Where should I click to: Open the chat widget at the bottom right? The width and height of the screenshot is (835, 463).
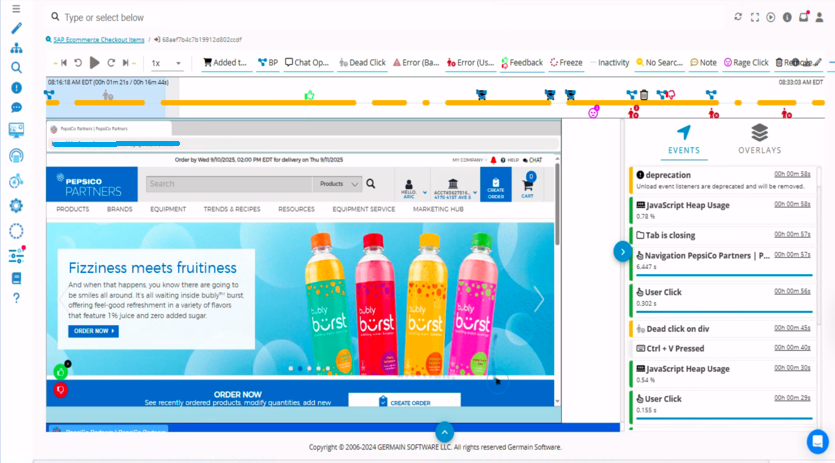[x=817, y=441]
